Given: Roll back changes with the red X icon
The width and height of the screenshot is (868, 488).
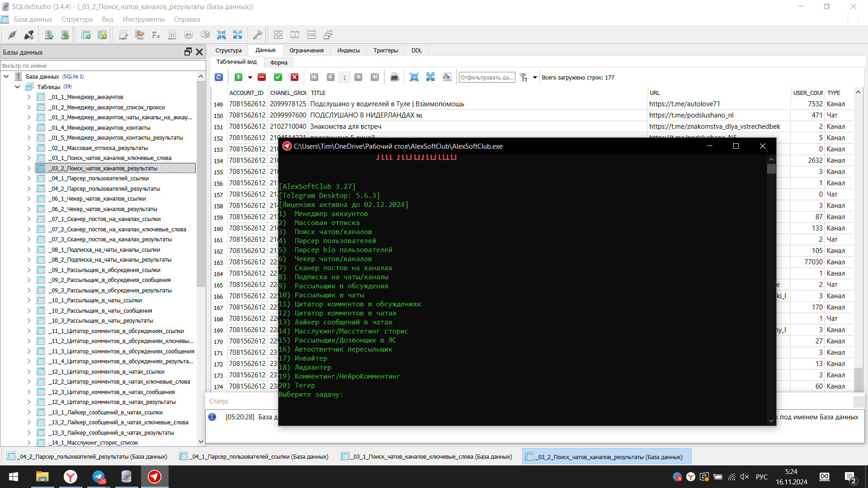Looking at the screenshot, I should click(294, 77).
